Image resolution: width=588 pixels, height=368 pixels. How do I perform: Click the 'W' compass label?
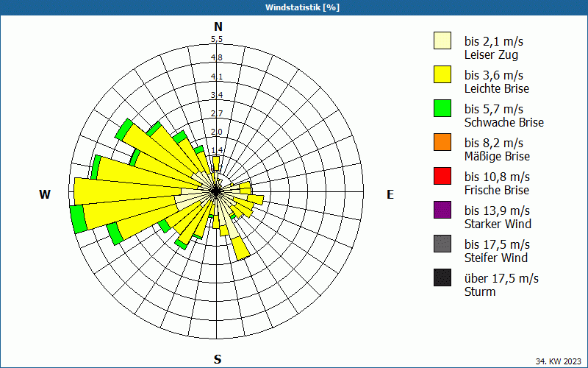coord(45,194)
